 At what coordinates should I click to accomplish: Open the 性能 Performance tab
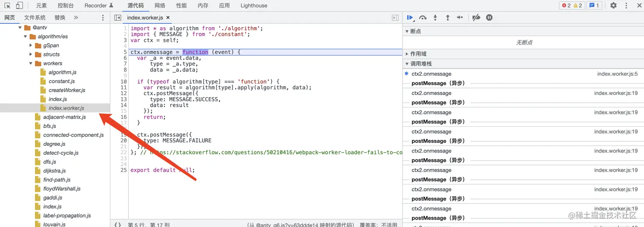click(181, 6)
